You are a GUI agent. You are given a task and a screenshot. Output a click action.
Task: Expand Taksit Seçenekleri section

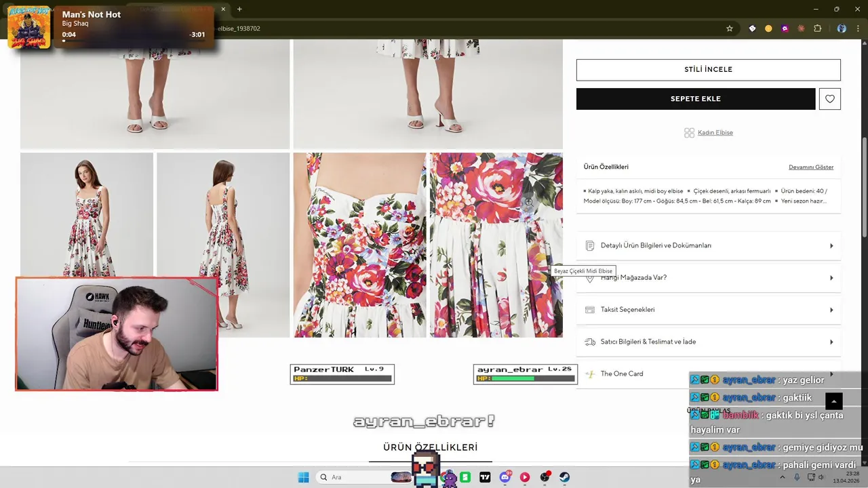coord(709,310)
